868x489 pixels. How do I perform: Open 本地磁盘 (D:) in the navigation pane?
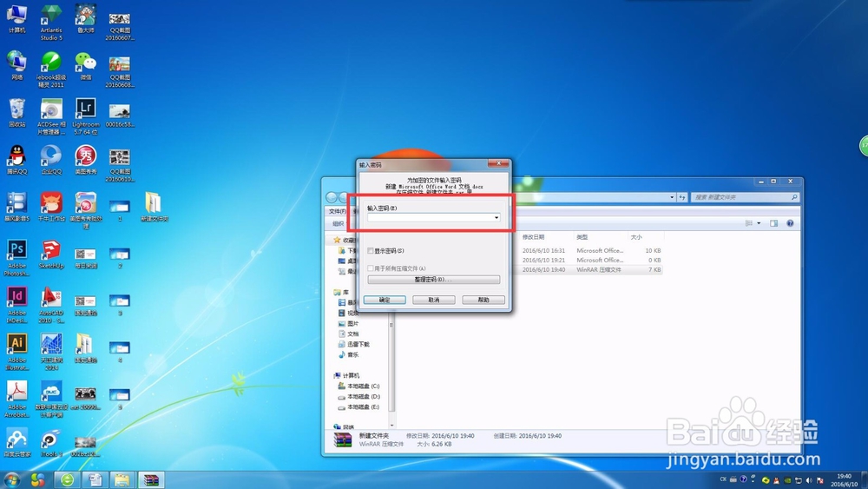click(x=359, y=397)
